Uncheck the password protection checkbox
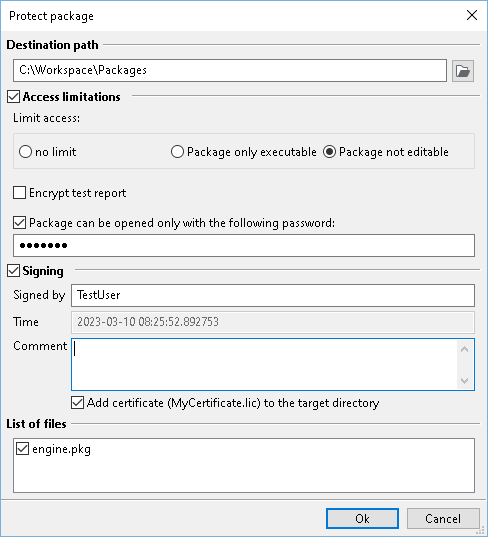Image resolution: width=488 pixels, height=537 pixels. click(x=20, y=223)
